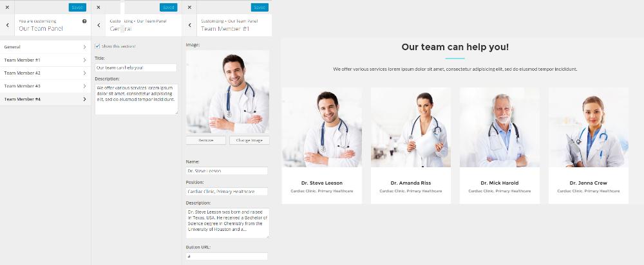Expand Team Member #1 chevron
This screenshot has width=644, height=265.
click(84, 60)
